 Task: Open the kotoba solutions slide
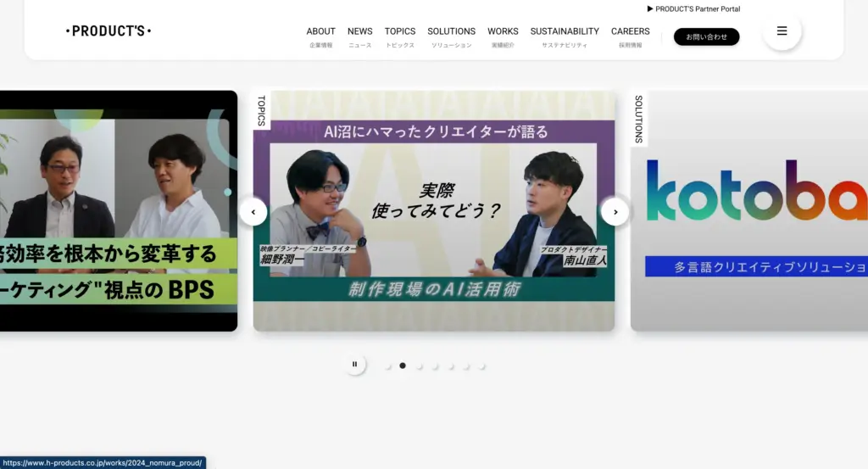coord(749,211)
